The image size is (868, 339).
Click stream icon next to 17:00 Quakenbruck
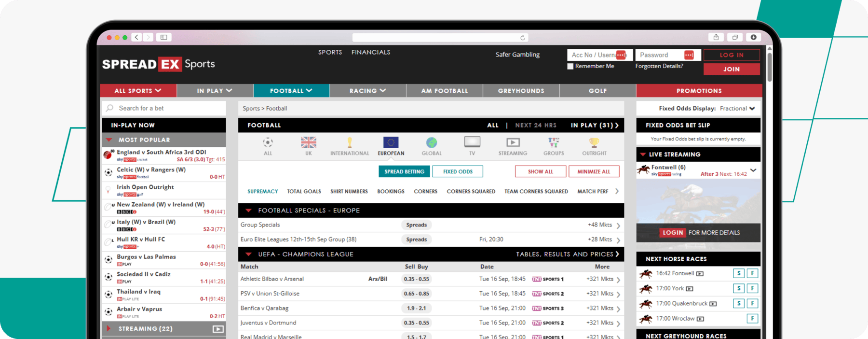pyautogui.click(x=713, y=304)
